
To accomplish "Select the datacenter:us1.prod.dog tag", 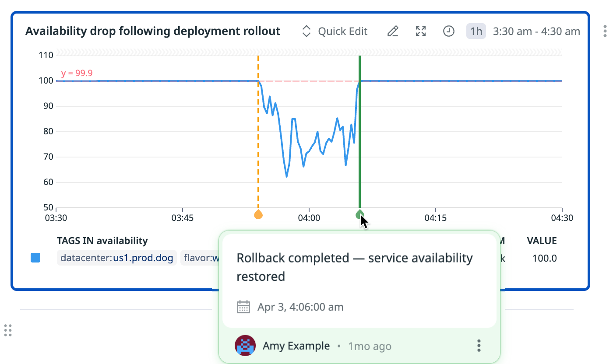I will pyautogui.click(x=116, y=258).
